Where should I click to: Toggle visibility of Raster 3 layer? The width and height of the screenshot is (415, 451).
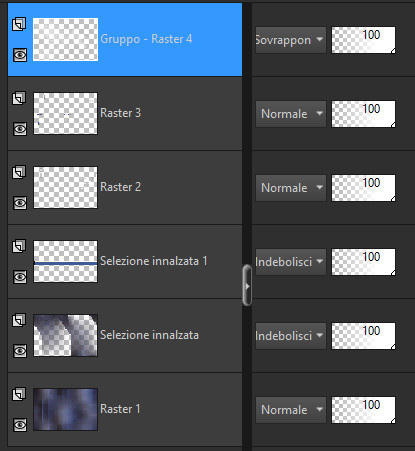click(20, 129)
